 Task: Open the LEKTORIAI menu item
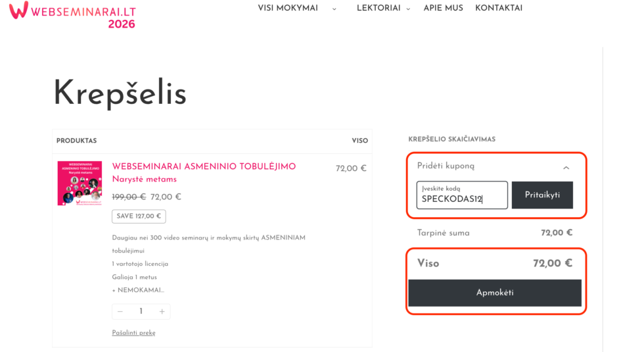[x=379, y=8]
